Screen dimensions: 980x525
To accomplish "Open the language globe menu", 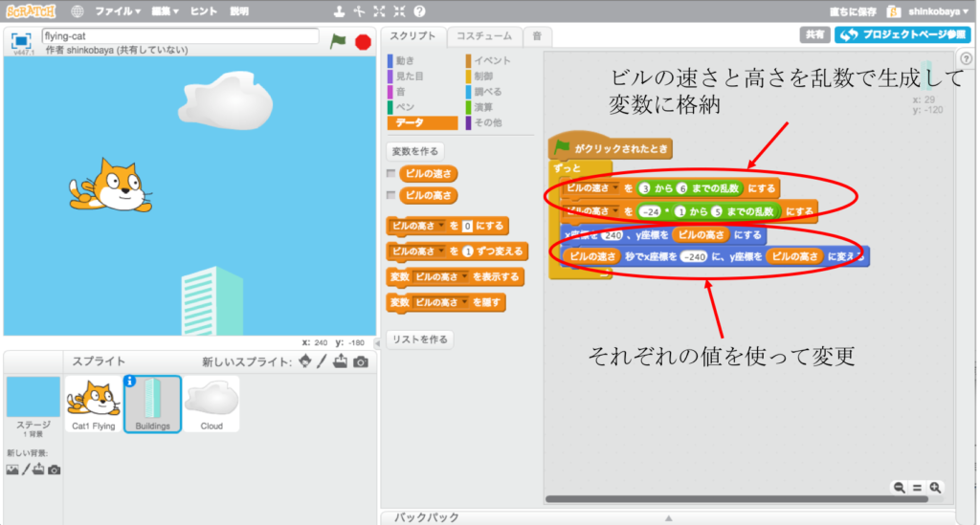I will (x=77, y=11).
